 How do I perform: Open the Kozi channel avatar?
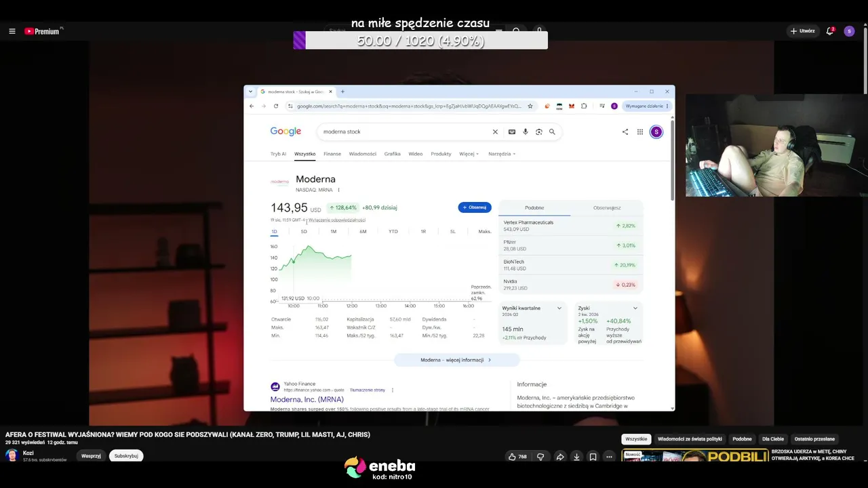tap(12, 455)
